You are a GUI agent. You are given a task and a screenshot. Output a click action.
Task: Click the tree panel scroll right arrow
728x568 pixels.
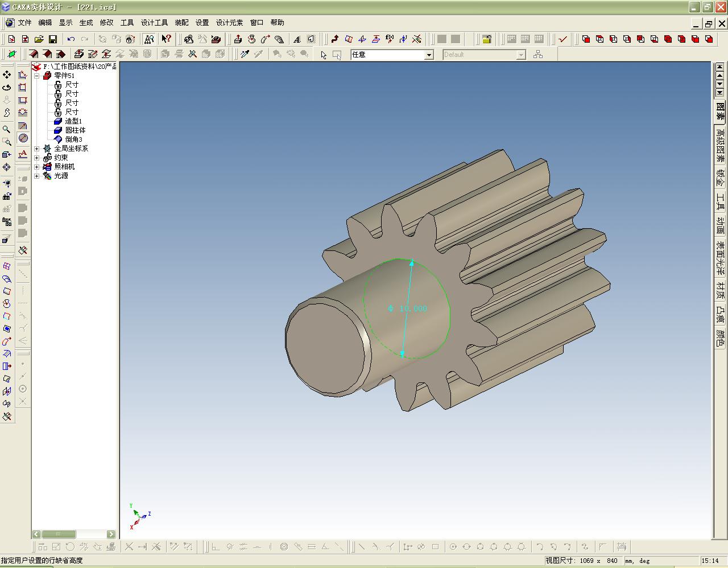111,534
